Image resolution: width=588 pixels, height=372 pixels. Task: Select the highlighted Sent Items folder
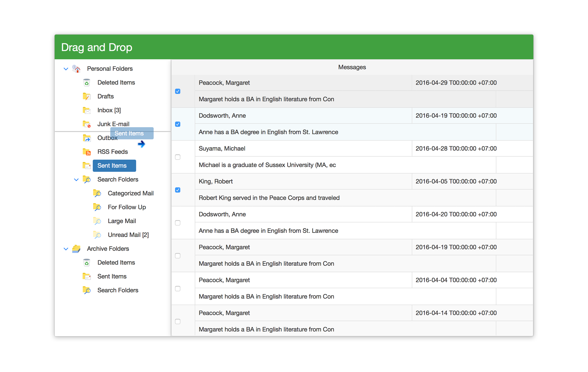tap(112, 166)
